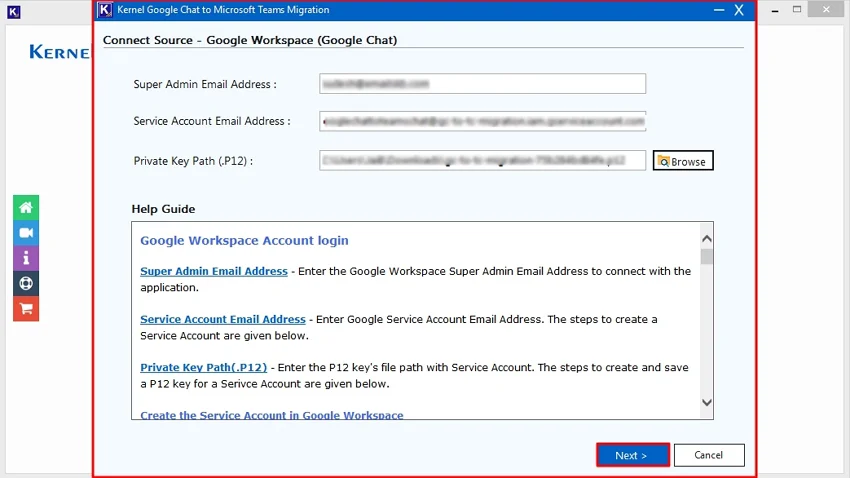
Task: Click the lifebuoy support sidebar icon
Action: (26, 283)
